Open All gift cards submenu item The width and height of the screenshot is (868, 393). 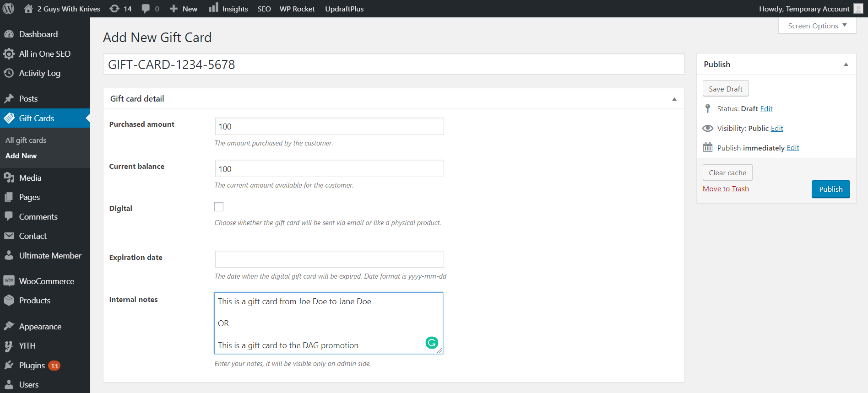coord(26,140)
